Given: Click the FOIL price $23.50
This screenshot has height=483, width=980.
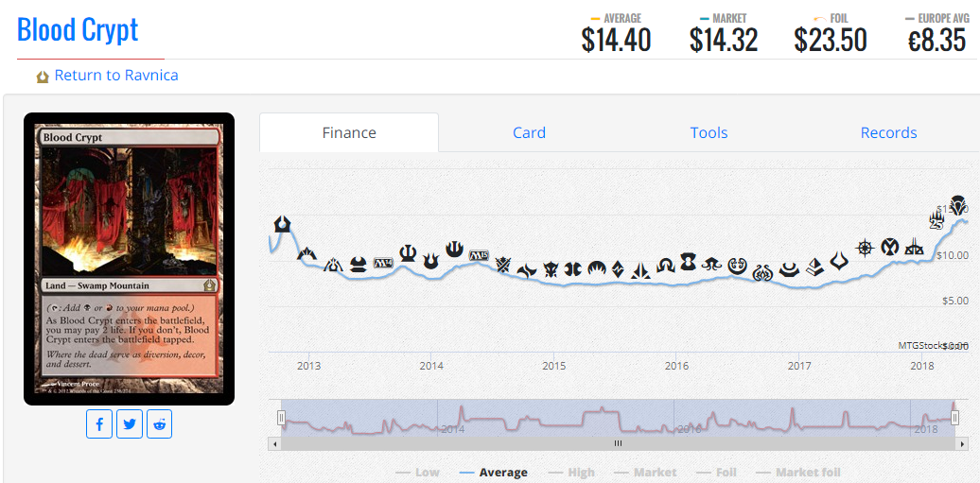Looking at the screenshot, I should tap(831, 41).
